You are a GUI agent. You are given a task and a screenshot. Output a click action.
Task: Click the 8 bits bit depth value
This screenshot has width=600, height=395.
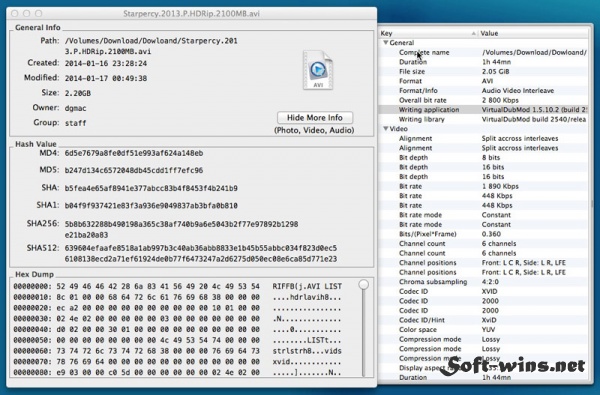491,157
